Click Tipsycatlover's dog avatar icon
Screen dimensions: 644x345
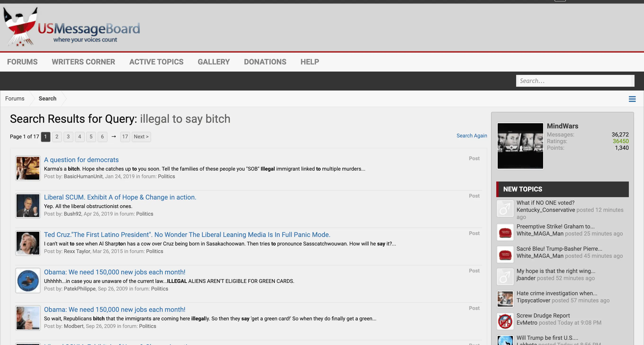(x=505, y=299)
